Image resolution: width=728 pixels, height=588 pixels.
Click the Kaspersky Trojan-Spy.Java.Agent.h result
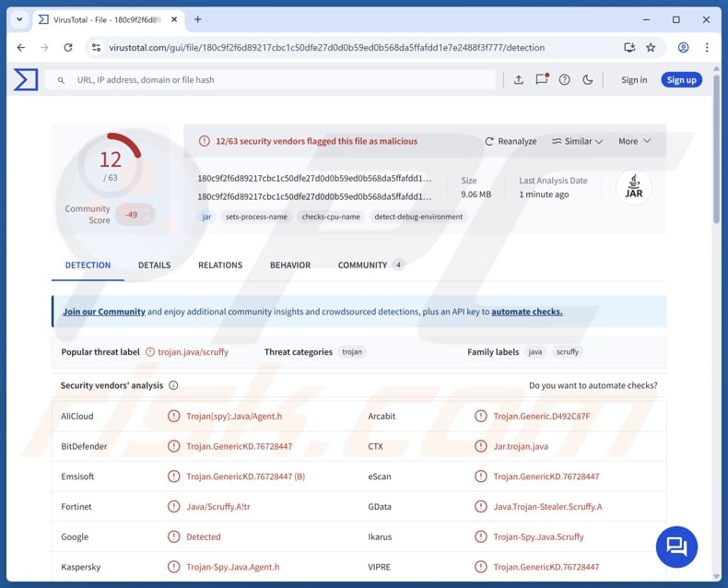(232, 567)
